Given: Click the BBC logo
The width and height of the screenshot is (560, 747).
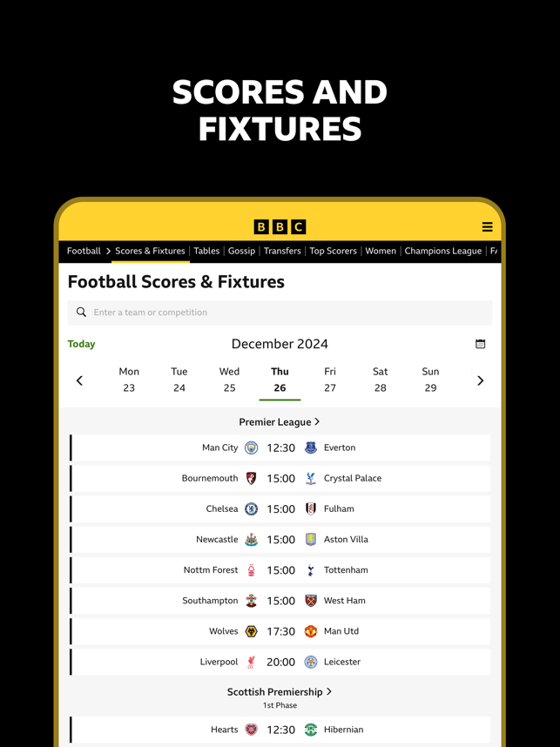Looking at the screenshot, I should coord(280,226).
